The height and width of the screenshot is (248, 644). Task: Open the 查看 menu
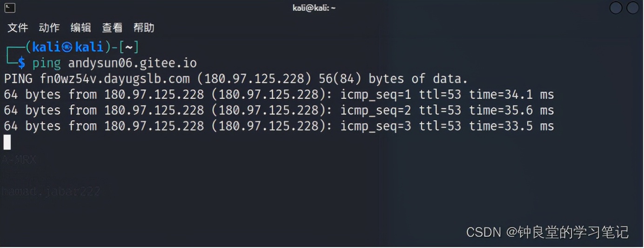point(112,28)
